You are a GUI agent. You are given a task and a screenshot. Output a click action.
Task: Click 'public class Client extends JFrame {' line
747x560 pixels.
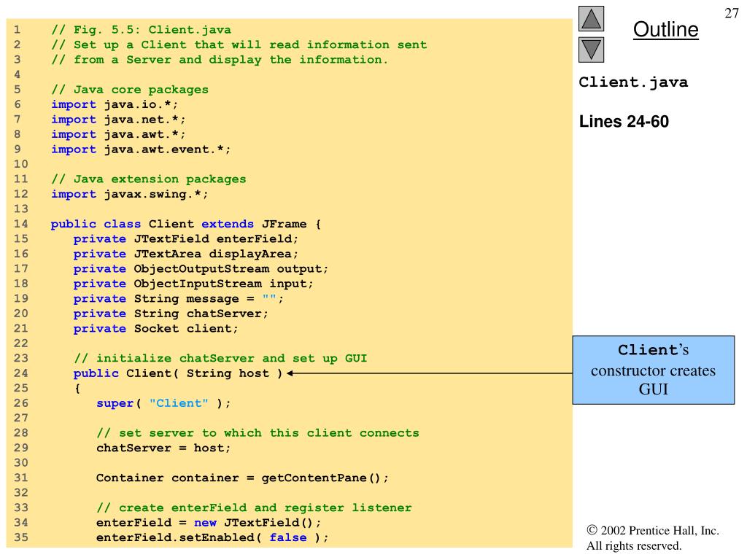(186, 224)
